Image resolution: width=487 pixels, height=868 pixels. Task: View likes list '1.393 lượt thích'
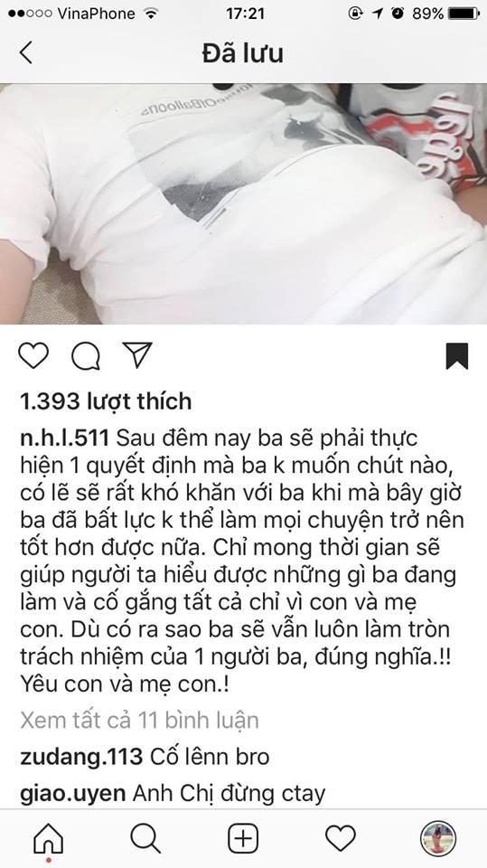pos(106,401)
